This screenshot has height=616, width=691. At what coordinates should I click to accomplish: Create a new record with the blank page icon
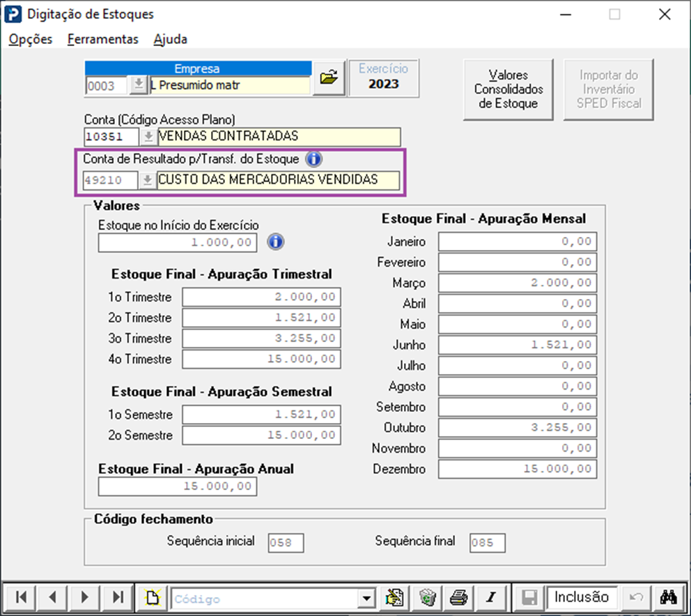(153, 597)
